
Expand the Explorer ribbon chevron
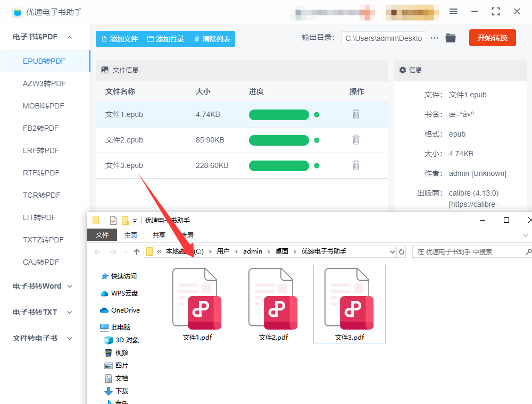pos(525,235)
